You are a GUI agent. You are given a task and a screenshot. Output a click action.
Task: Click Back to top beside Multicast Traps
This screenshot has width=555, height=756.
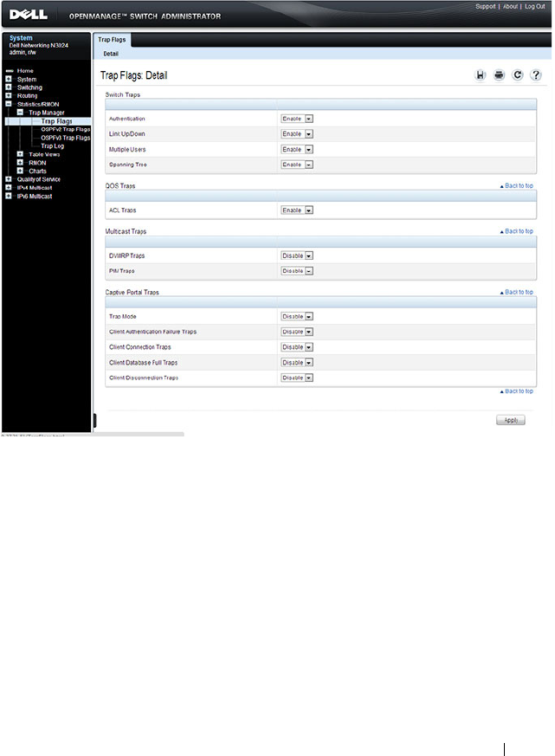pyautogui.click(x=516, y=231)
